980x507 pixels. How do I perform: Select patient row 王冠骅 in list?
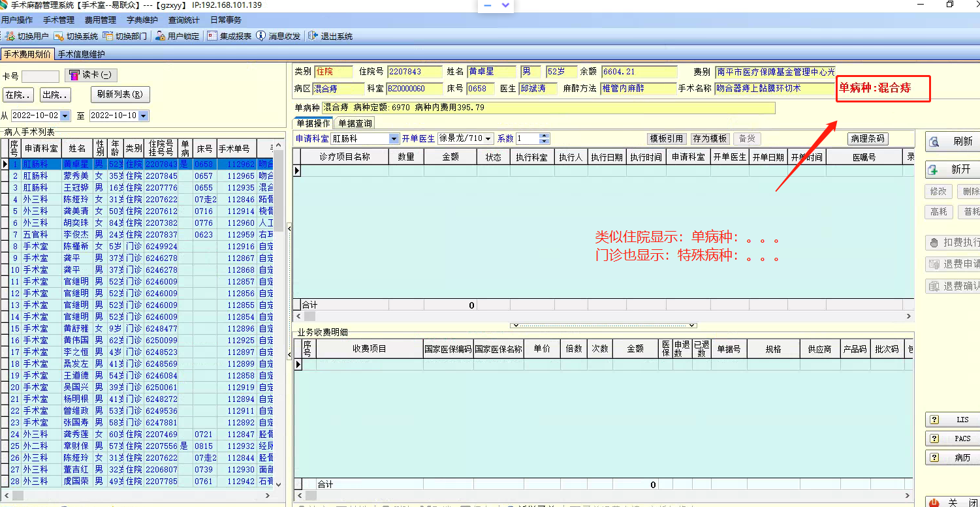click(x=138, y=188)
